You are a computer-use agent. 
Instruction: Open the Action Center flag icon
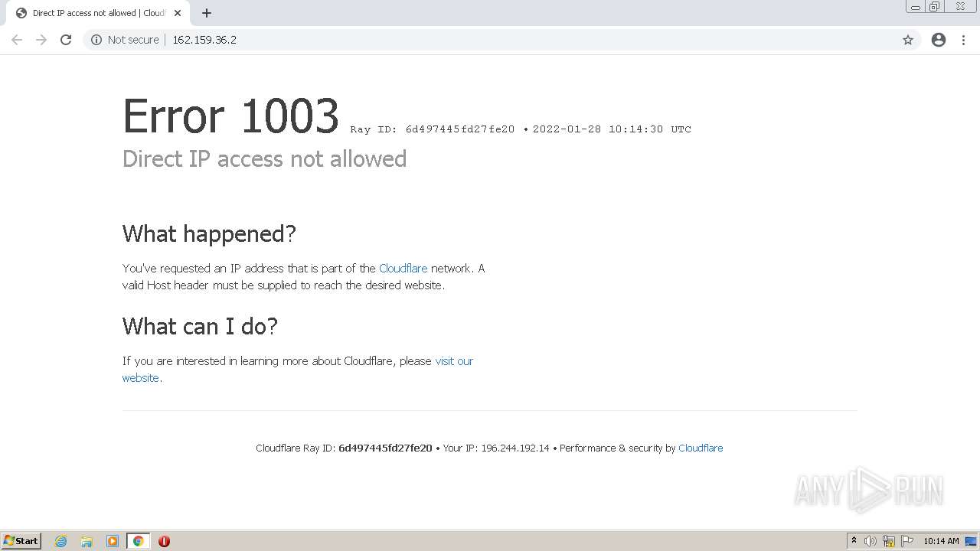[x=907, y=541]
